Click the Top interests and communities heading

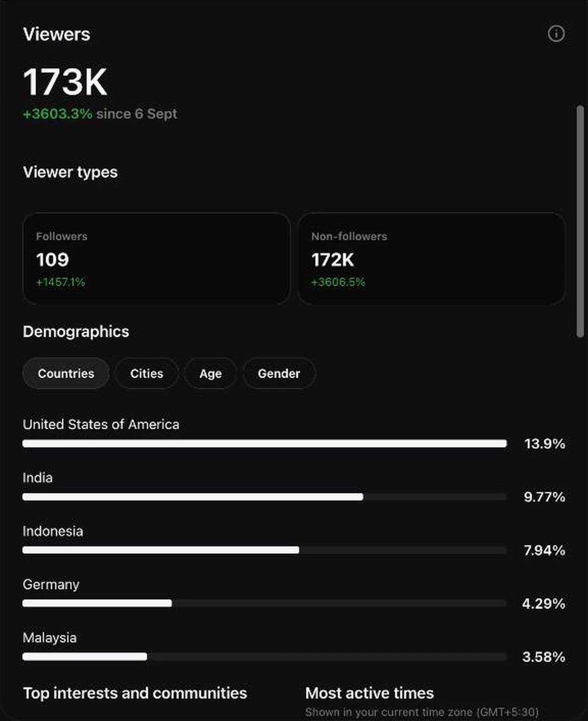pos(135,693)
